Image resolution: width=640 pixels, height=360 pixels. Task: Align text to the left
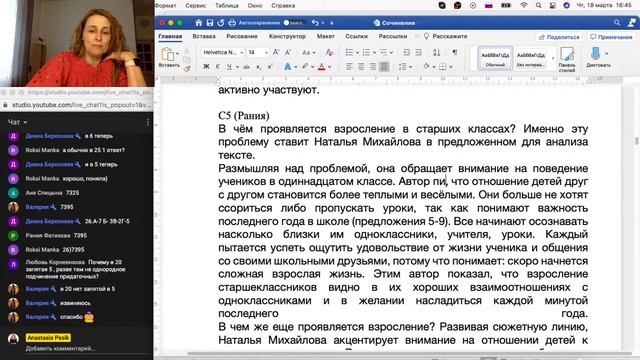(x=349, y=67)
